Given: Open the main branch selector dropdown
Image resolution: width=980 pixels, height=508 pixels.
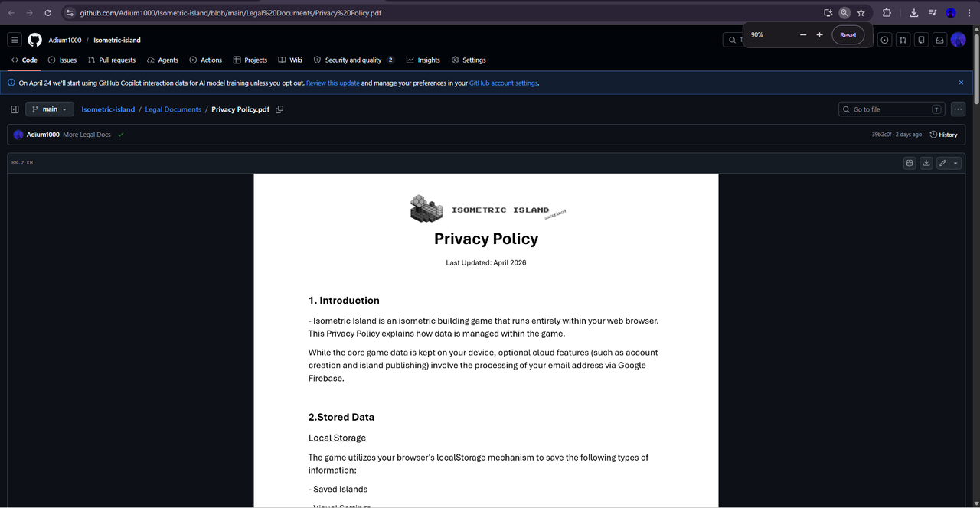Looking at the screenshot, I should pos(50,109).
